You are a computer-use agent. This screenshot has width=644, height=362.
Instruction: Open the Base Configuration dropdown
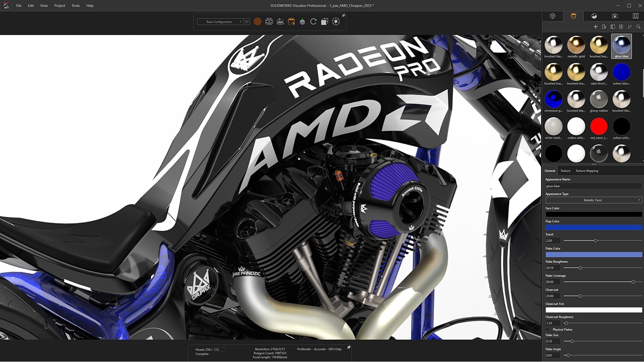pyautogui.click(x=221, y=21)
